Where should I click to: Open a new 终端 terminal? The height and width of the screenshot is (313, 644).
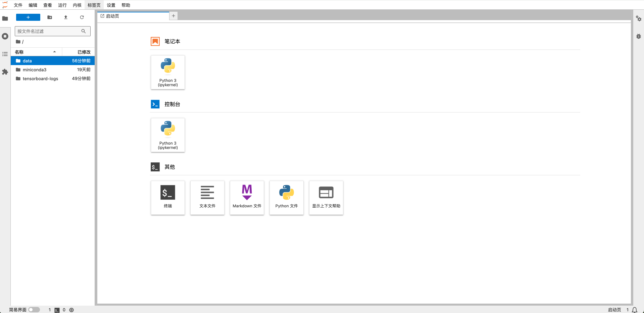[168, 198]
